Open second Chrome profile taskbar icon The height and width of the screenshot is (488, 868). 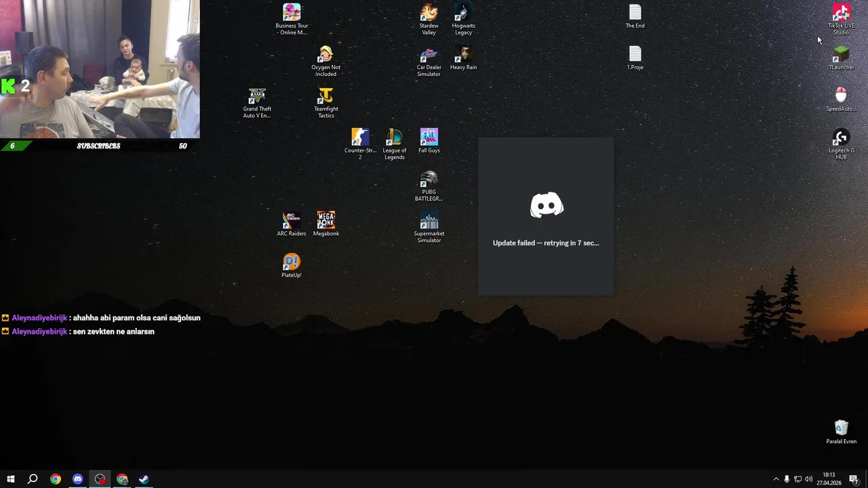[x=122, y=479]
